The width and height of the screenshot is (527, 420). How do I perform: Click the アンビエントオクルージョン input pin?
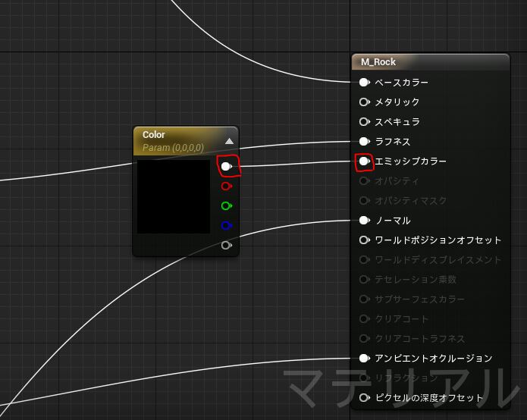tap(364, 358)
